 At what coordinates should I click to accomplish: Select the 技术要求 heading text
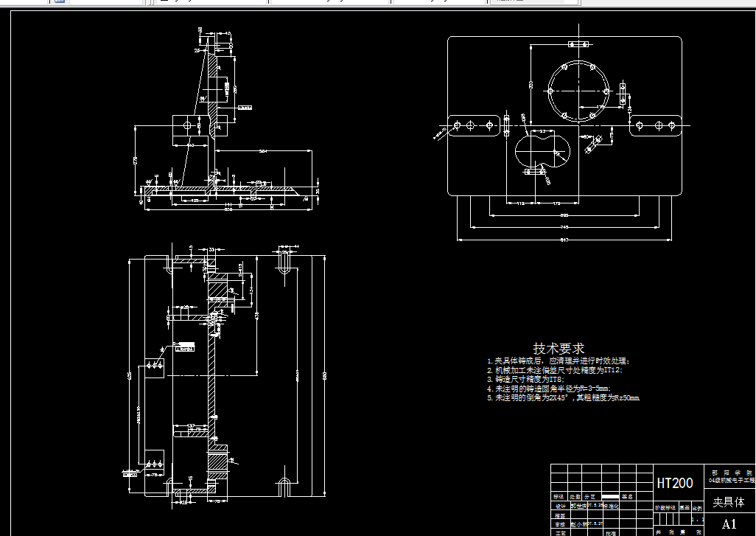tap(559, 348)
